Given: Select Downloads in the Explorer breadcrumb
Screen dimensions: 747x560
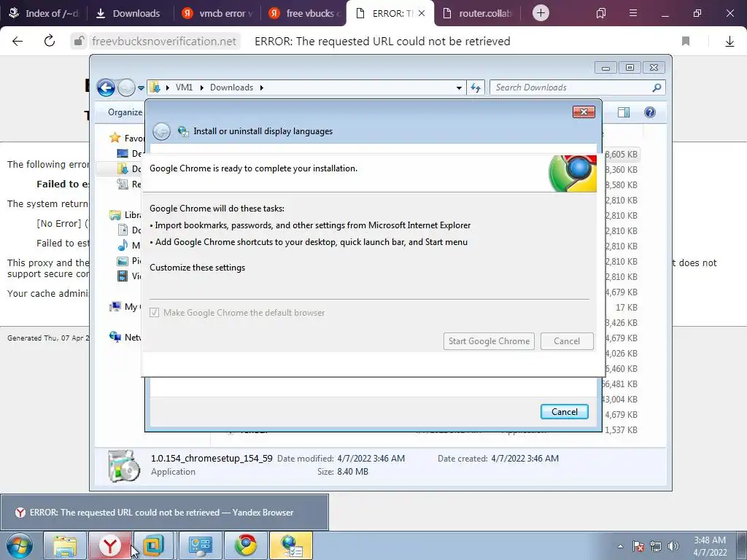Looking at the screenshot, I should [x=231, y=87].
